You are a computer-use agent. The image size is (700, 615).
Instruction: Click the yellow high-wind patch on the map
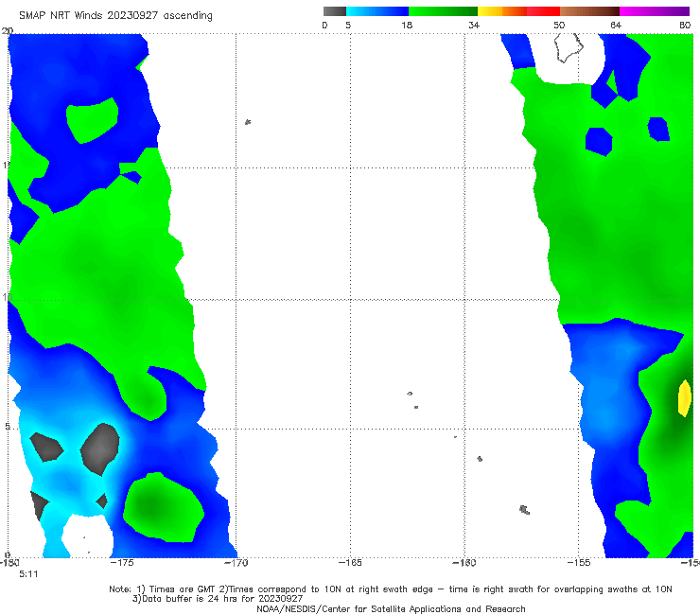[x=684, y=398]
